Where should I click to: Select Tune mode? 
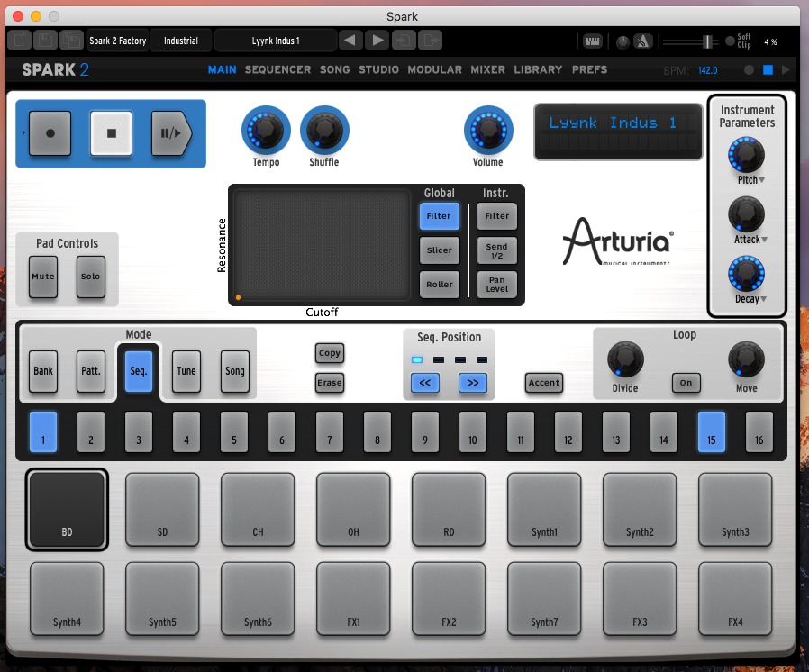tap(186, 371)
